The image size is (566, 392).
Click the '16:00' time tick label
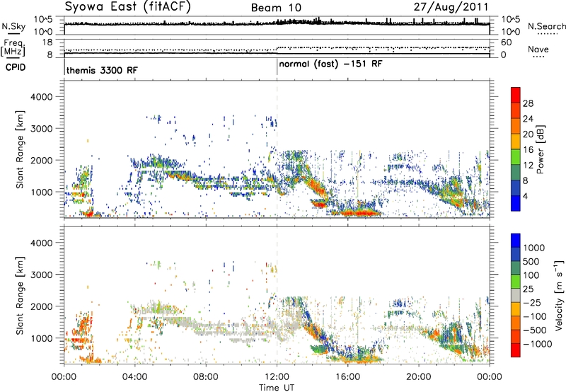pos(347,377)
